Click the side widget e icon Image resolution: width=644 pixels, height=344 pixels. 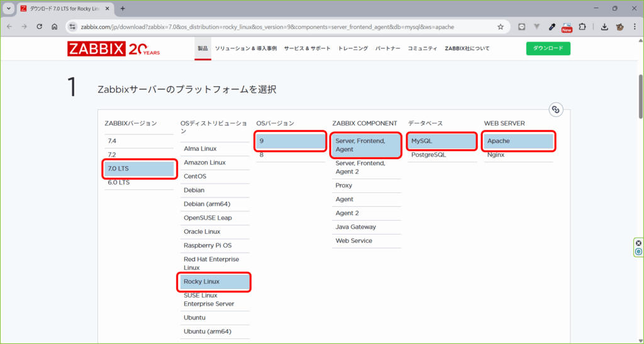638,251
